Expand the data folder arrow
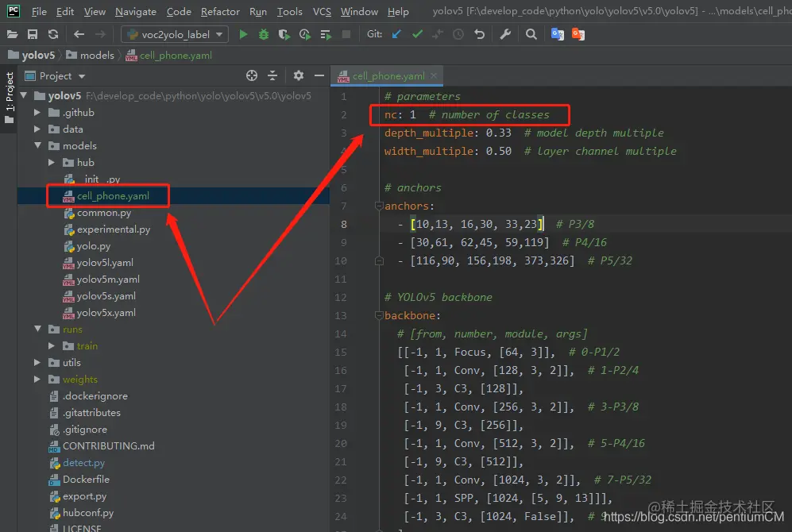Viewport: 792px width, 532px height. point(37,129)
